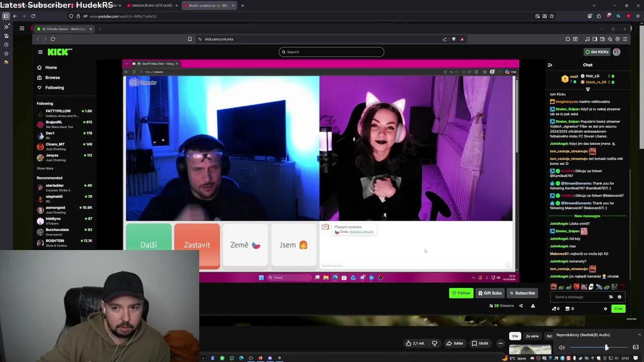
Task: Open FATTYPILLOW followed channel
Action: 64,113
